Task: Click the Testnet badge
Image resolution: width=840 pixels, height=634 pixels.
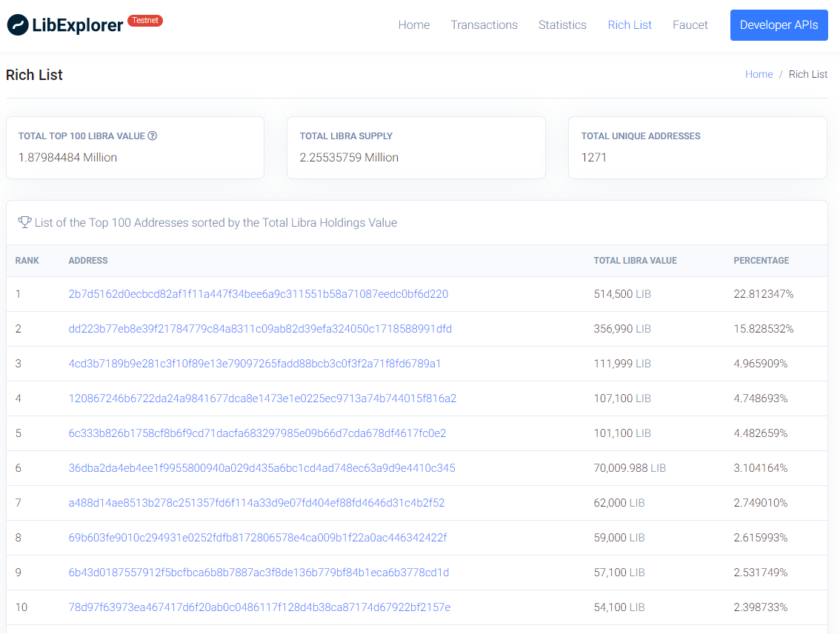Action: 145,21
